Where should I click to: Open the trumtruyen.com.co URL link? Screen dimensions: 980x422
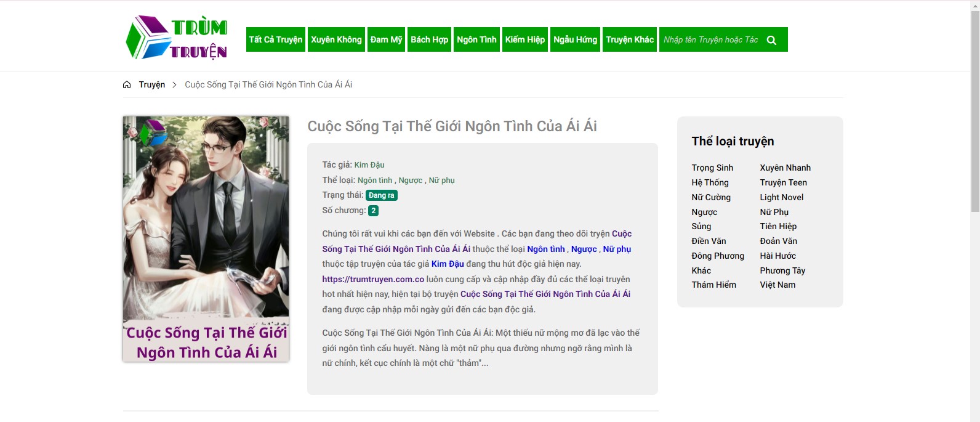[373, 279]
